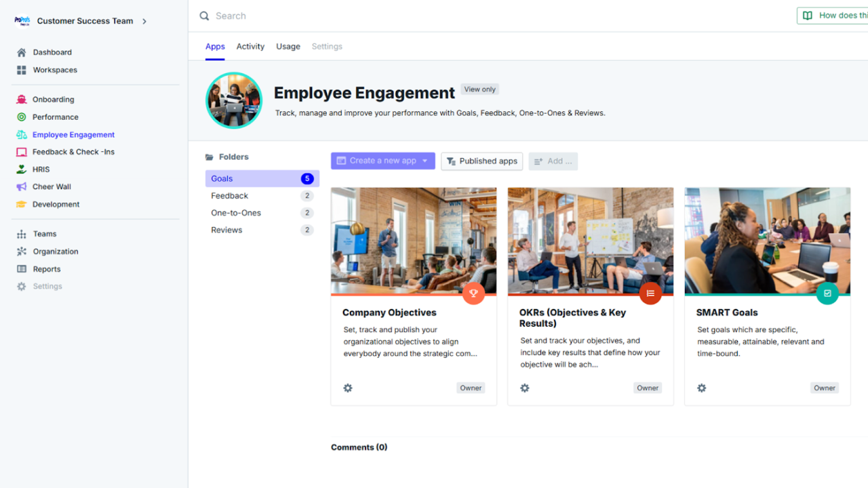Click the Add ... button
868x488 pixels.
pos(553,161)
